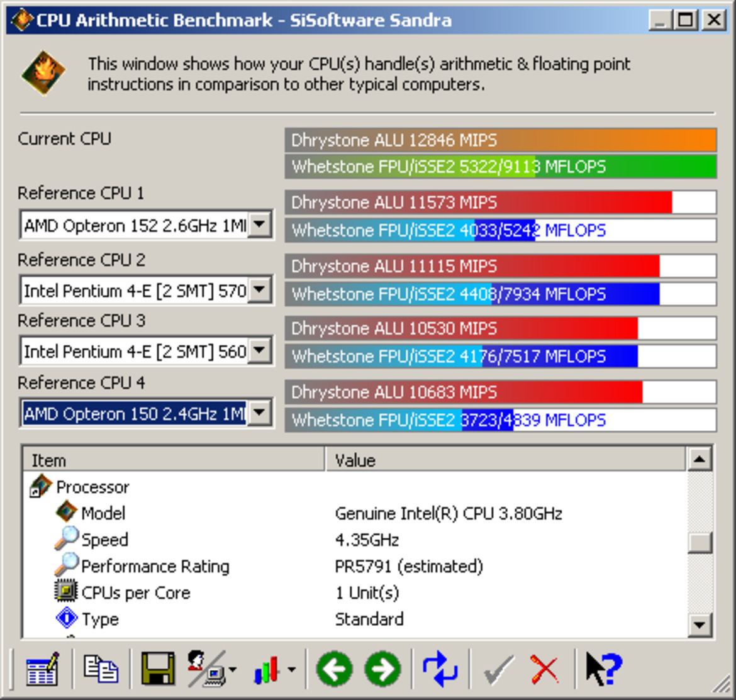Click the Sandra flame icon in title bar
Viewport: 736px width, 700px height.
pos(21,20)
